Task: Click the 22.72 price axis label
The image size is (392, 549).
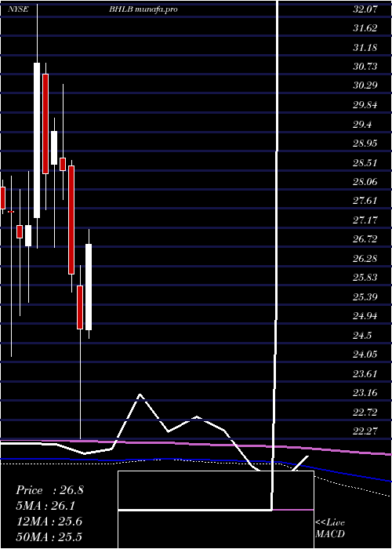Action: [365, 413]
